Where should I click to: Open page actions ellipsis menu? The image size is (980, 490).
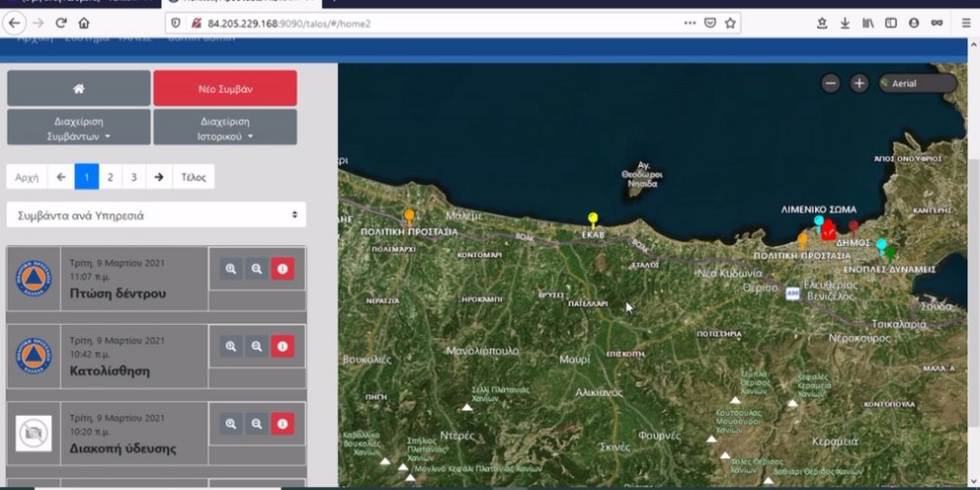pos(690,23)
